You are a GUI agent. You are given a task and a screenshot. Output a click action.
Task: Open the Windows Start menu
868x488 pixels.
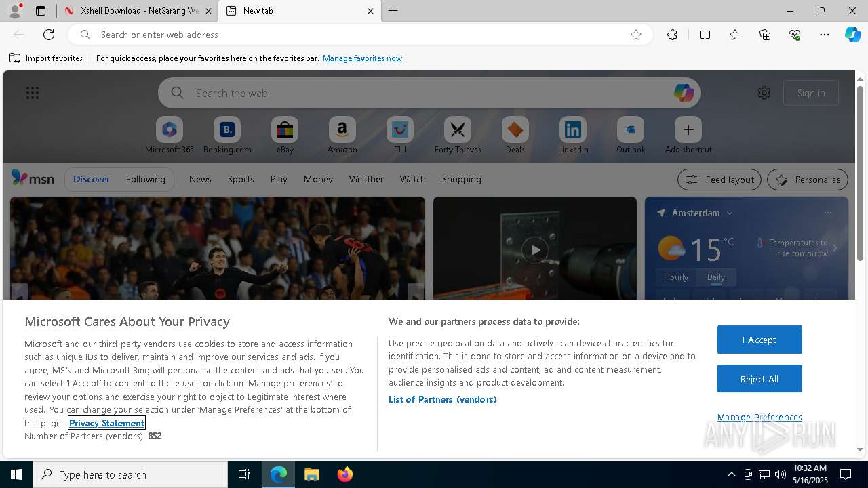16,474
